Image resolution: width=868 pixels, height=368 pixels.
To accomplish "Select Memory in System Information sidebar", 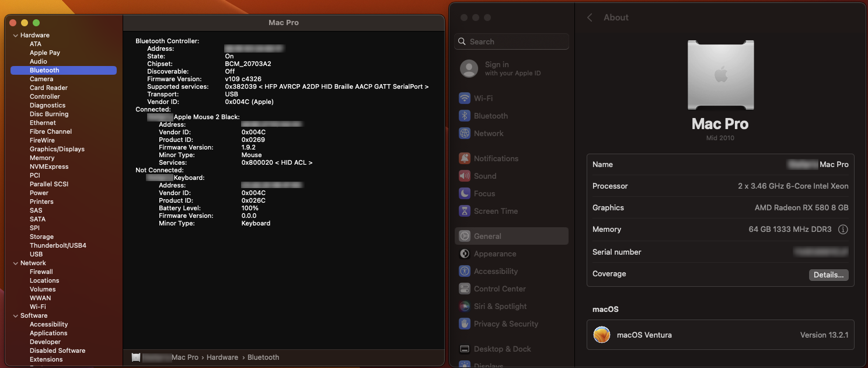I will (x=42, y=158).
